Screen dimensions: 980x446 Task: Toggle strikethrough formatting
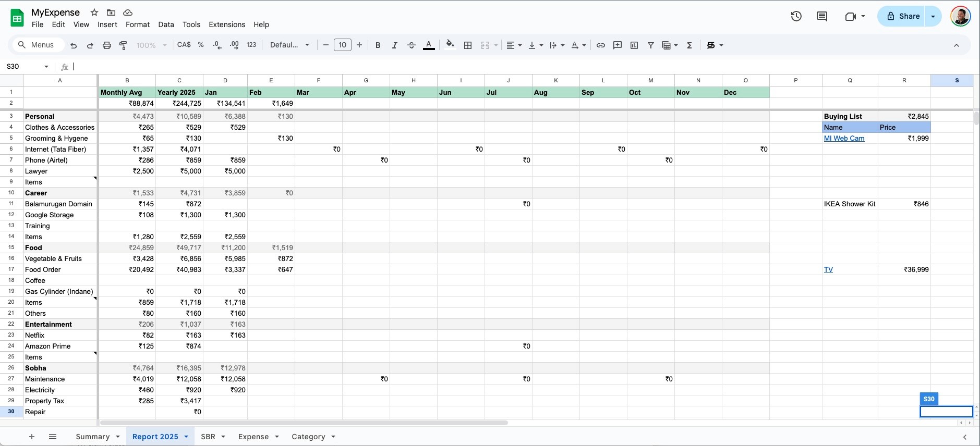(412, 45)
